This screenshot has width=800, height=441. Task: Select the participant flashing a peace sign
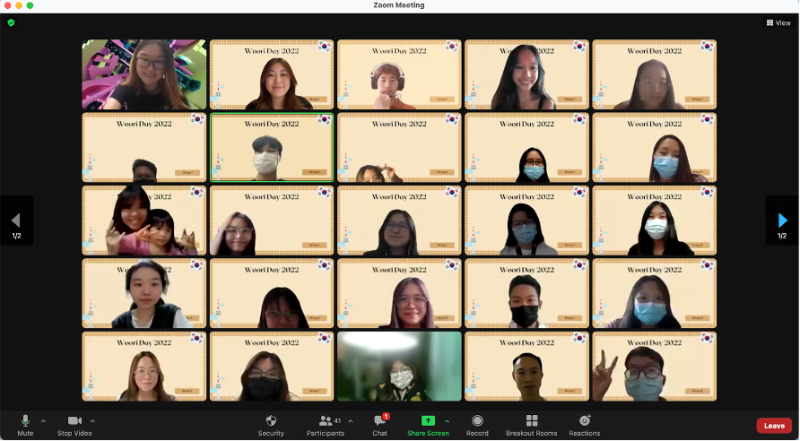pyautogui.click(x=655, y=366)
